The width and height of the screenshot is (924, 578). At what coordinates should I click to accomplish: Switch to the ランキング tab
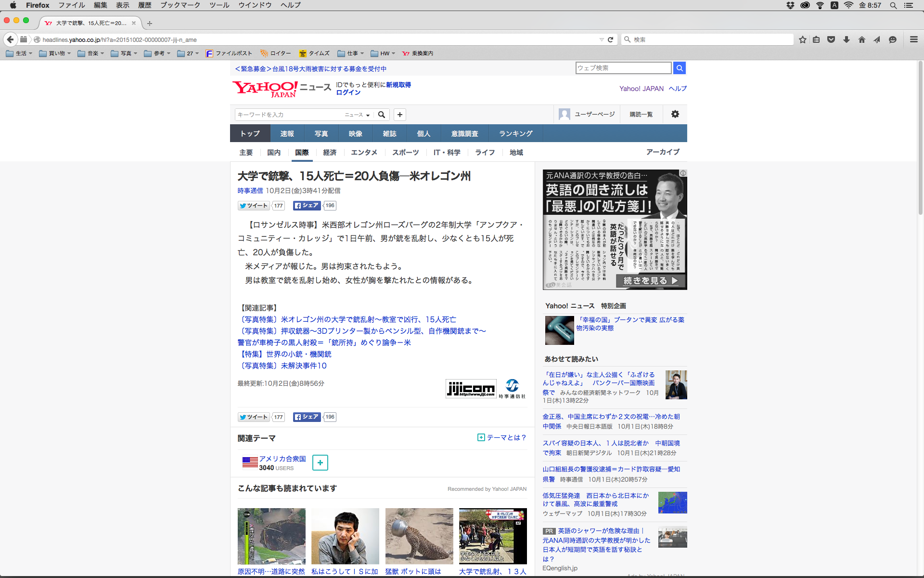coord(515,133)
